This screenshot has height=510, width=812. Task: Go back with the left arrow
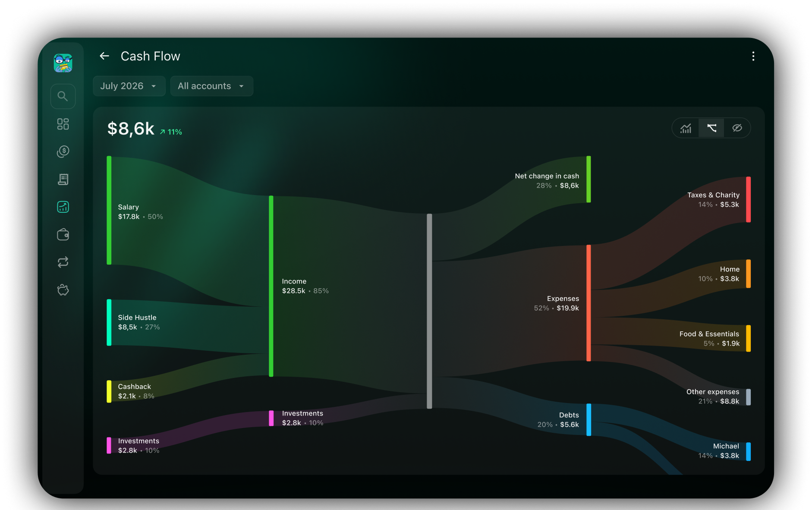(104, 56)
